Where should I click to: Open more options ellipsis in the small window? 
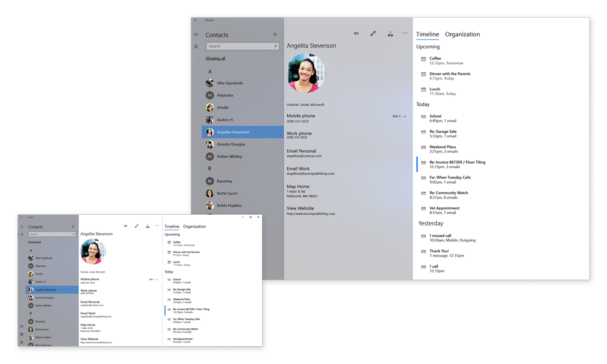157,226
